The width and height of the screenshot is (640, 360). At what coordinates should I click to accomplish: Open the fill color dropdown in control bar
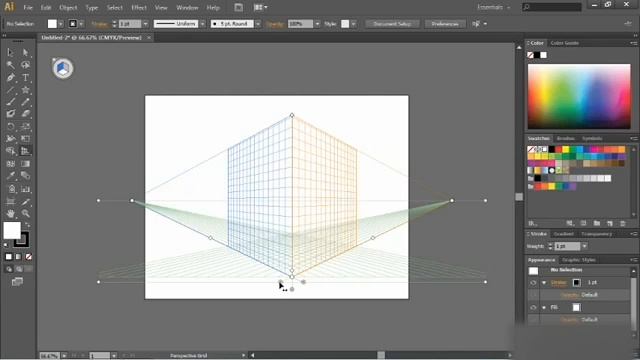click(x=61, y=24)
